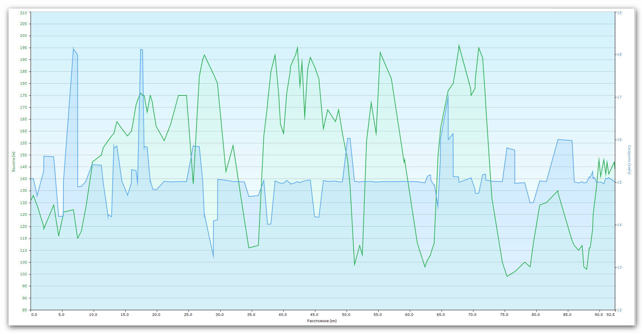644x334 pixels.
Task: Click the 18 label on speed axis
Action: coord(619,55)
